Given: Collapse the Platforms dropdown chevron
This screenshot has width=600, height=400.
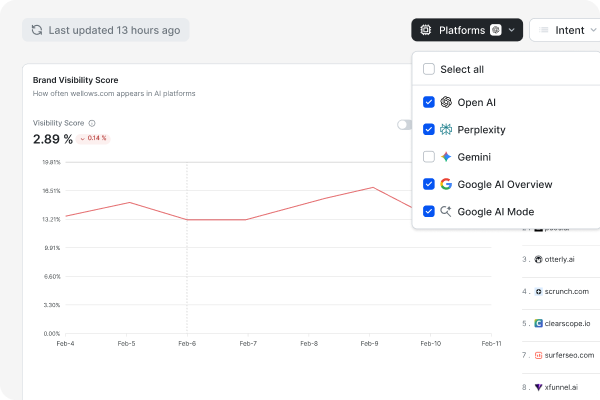Looking at the screenshot, I should [x=512, y=30].
